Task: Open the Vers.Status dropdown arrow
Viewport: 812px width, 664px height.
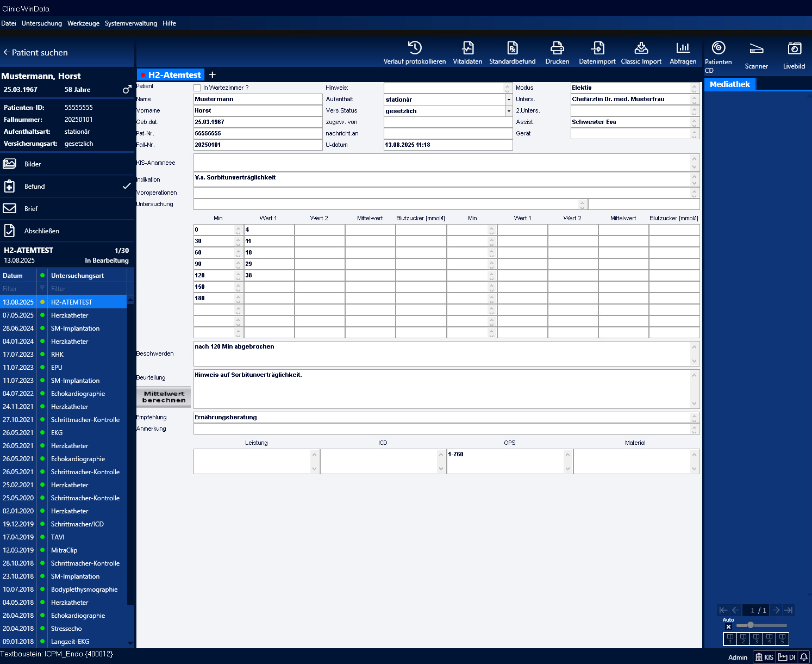Action: click(509, 111)
